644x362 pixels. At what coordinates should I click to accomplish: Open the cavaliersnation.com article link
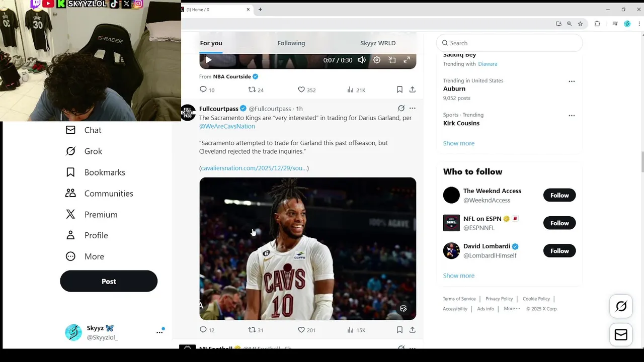254,168
